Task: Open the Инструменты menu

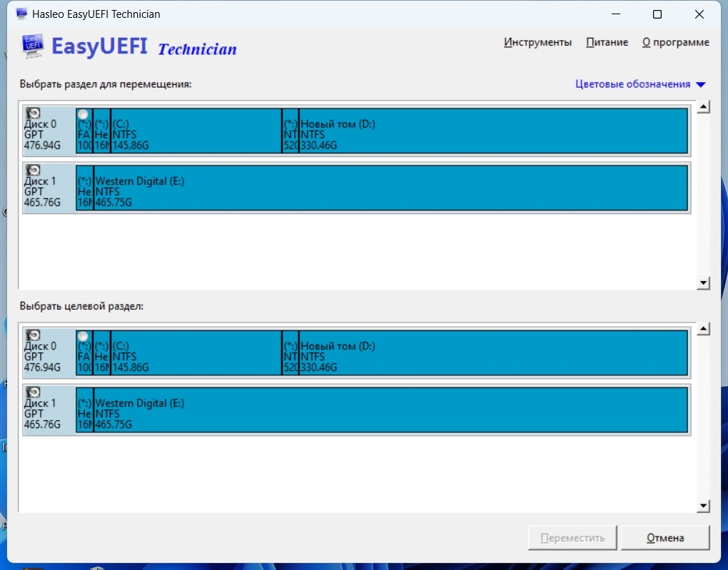Action: pos(537,42)
